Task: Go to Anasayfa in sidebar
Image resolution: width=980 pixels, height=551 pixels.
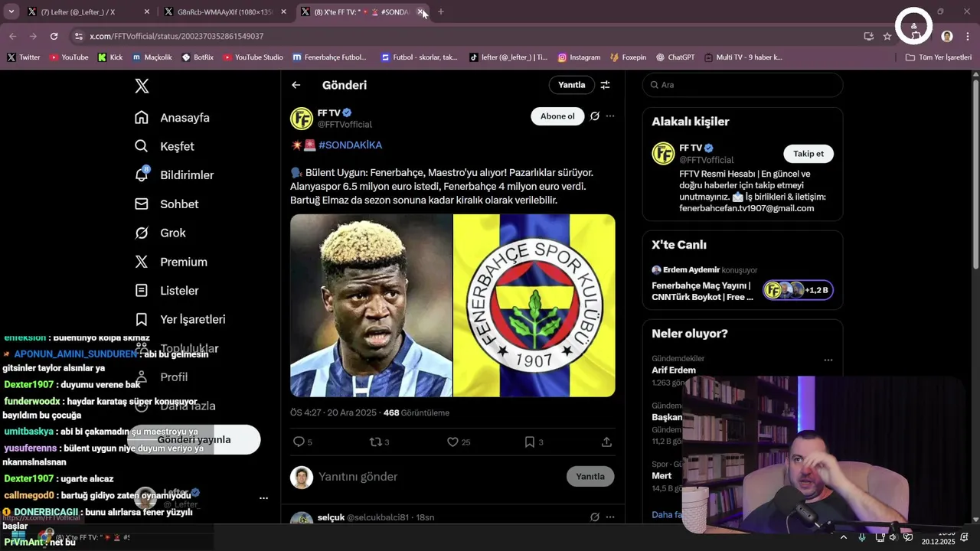Action: point(172,118)
